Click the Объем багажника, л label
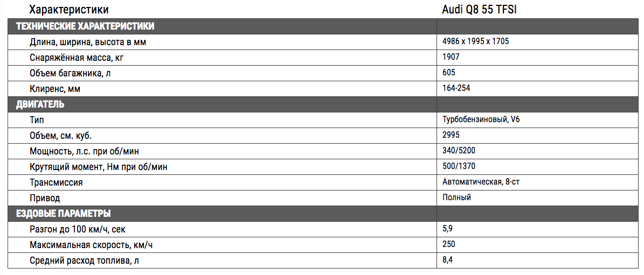Viewport: 644px width, 275px height. 70,73
